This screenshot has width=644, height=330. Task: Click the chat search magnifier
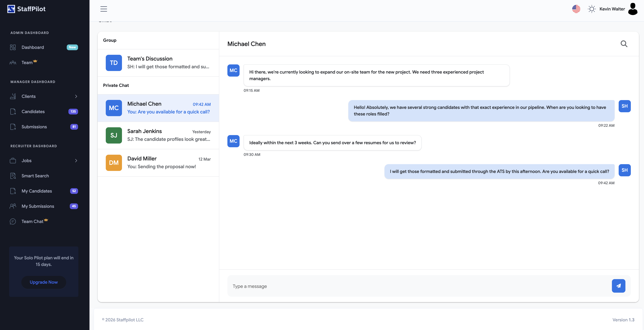pos(624,44)
